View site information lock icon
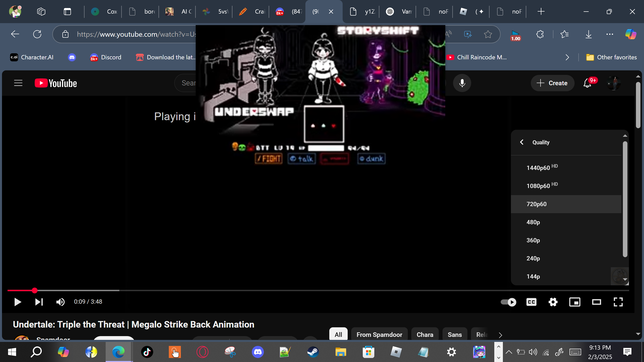 pyautogui.click(x=65, y=34)
